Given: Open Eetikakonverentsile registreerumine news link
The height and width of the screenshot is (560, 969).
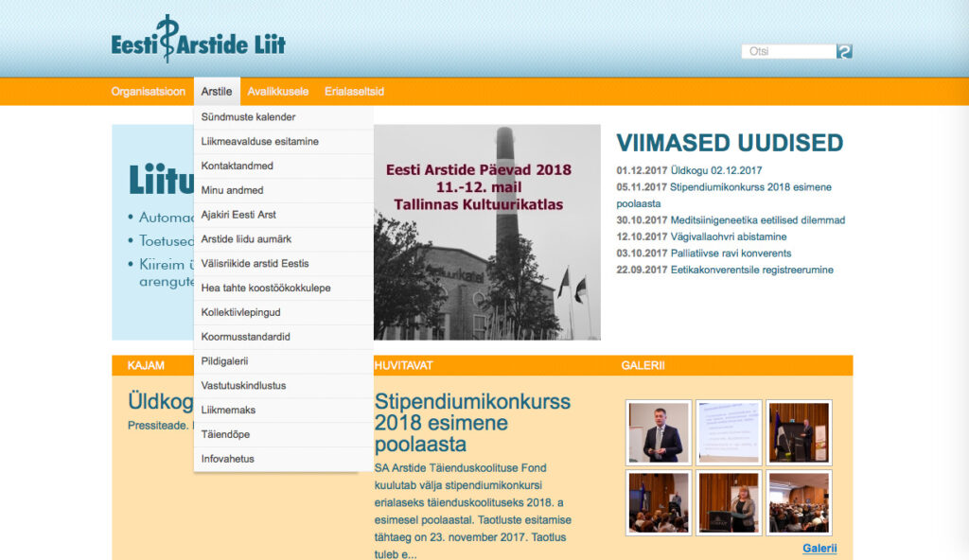Looking at the screenshot, I should coord(752,271).
